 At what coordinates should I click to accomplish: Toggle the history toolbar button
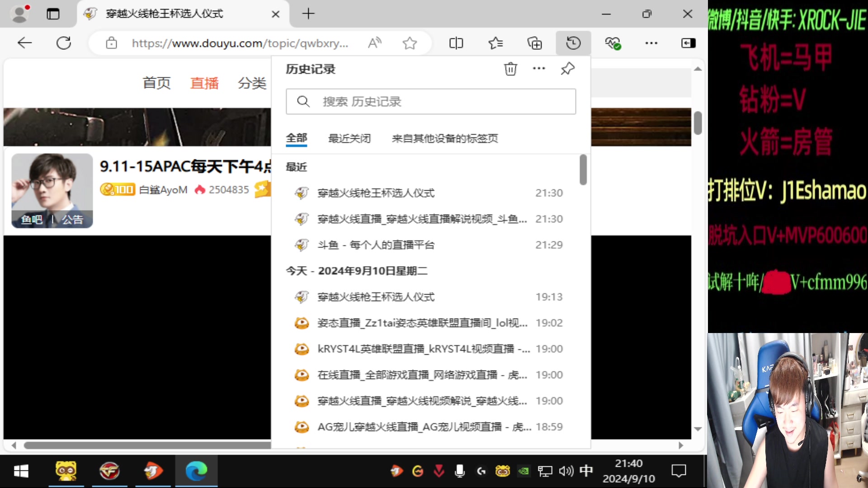click(573, 43)
